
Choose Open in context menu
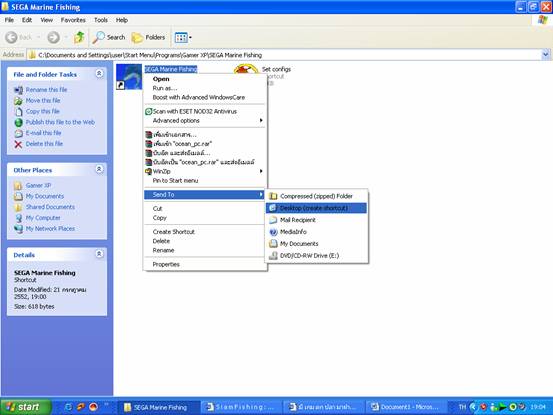point(205,79)
